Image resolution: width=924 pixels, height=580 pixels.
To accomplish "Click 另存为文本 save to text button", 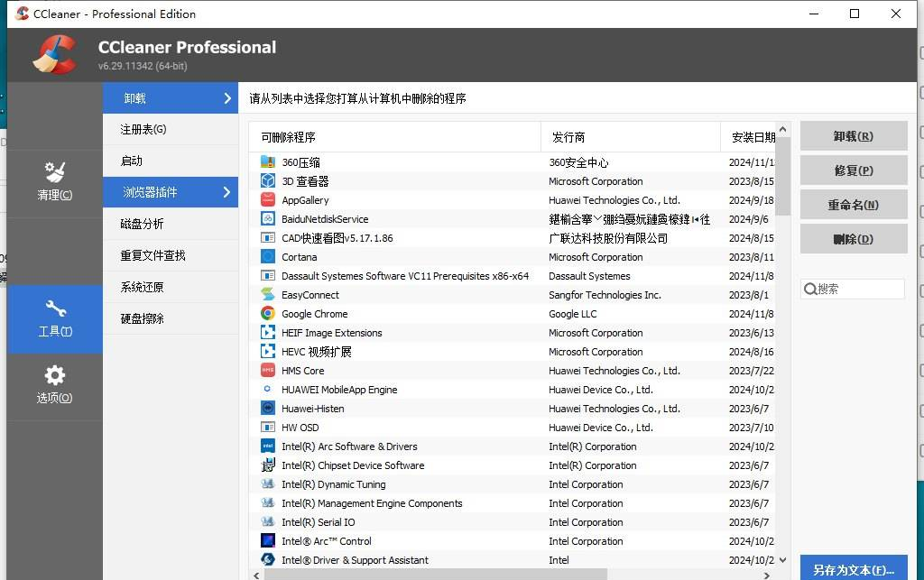I will 853,569.
